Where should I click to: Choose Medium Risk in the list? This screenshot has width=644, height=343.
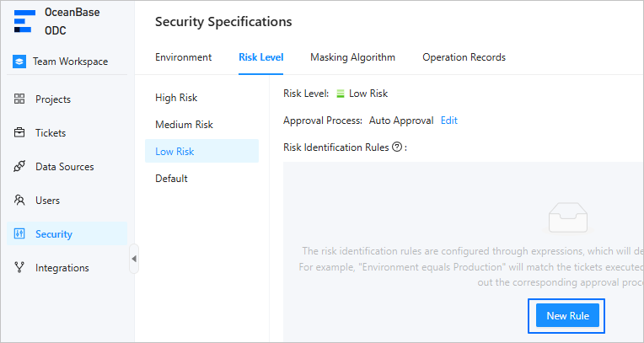click(184, 125)
